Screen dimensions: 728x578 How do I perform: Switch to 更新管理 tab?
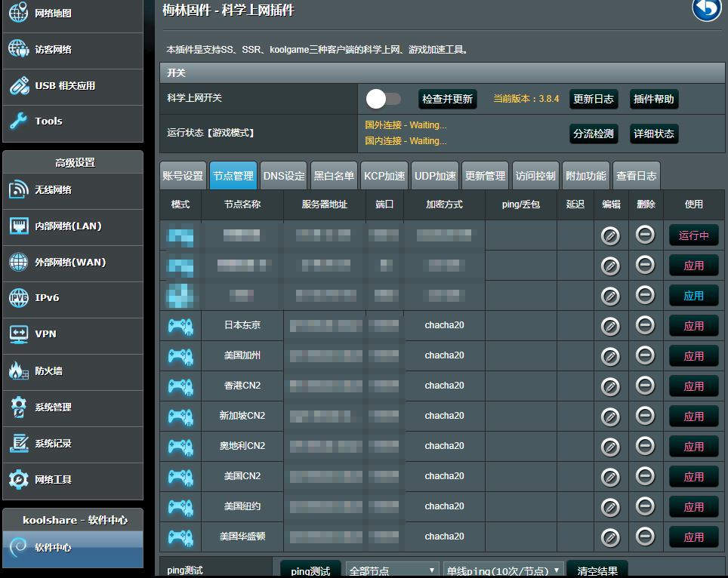click(485, 176)
